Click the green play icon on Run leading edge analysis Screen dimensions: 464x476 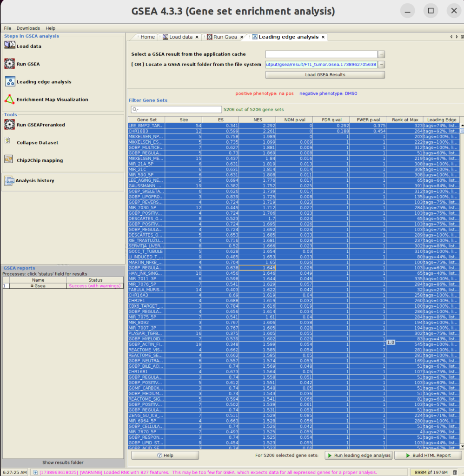click(x=330, y=456)
